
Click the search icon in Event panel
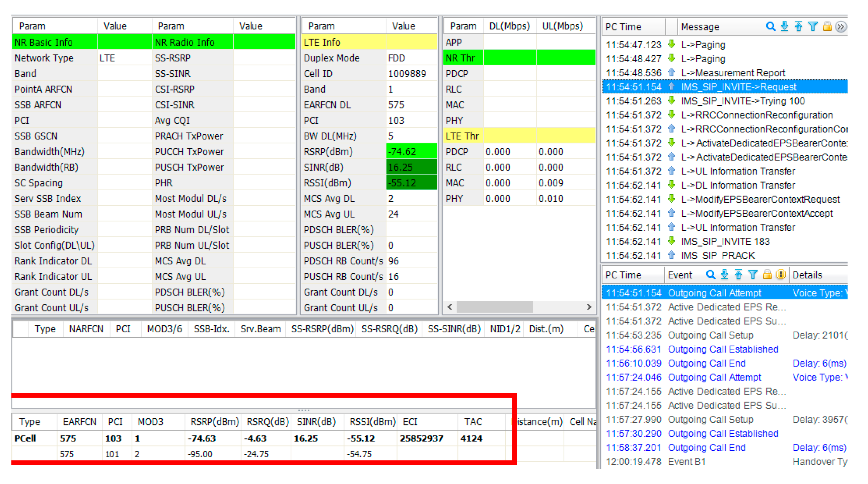[710, 275]
